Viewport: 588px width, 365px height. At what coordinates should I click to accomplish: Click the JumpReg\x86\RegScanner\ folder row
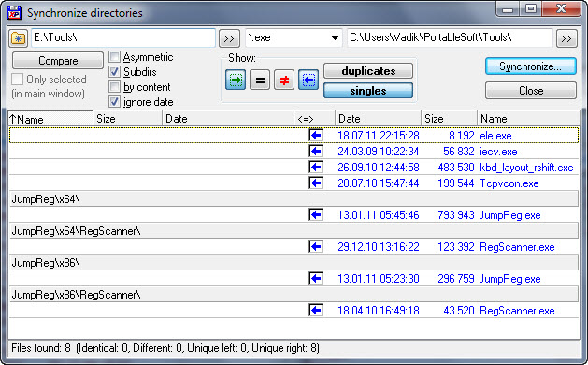(x=294, y=295)
